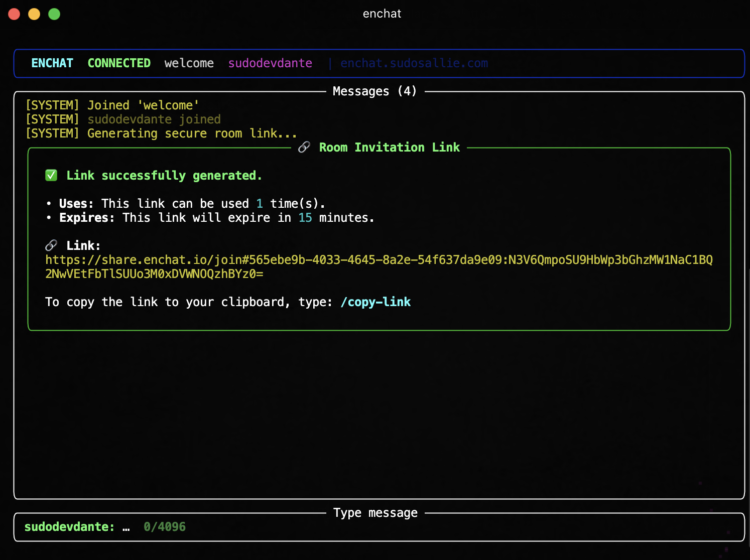Switch to the welcome room tab

pyautogui.click(x=189, y=63)
